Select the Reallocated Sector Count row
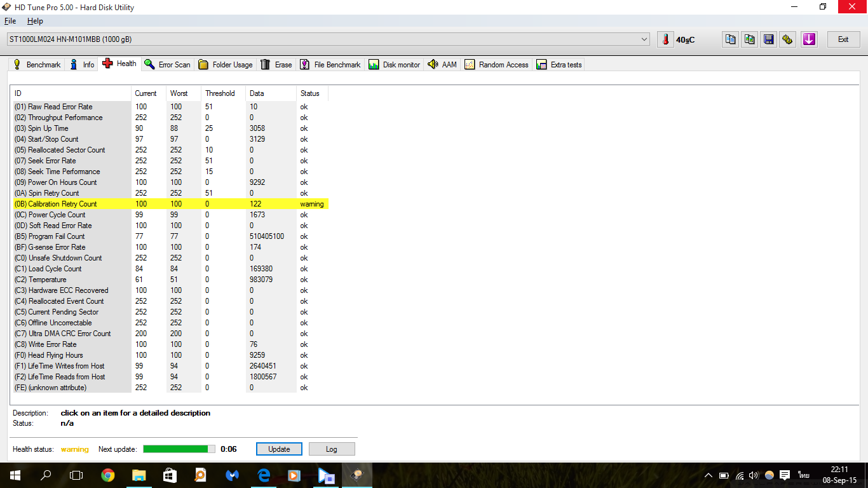868x488 pixels. coord(171,150)
